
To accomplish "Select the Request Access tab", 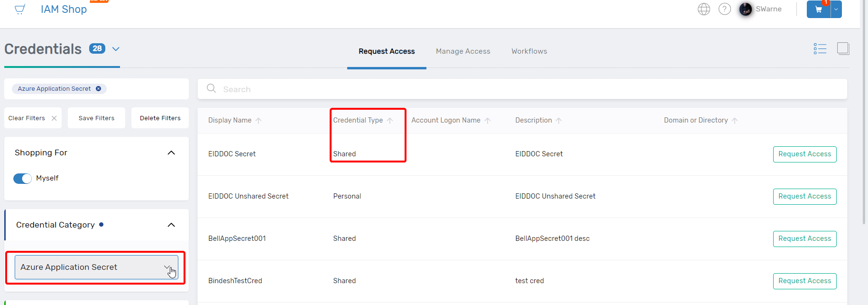I will [x=387, y=51].
